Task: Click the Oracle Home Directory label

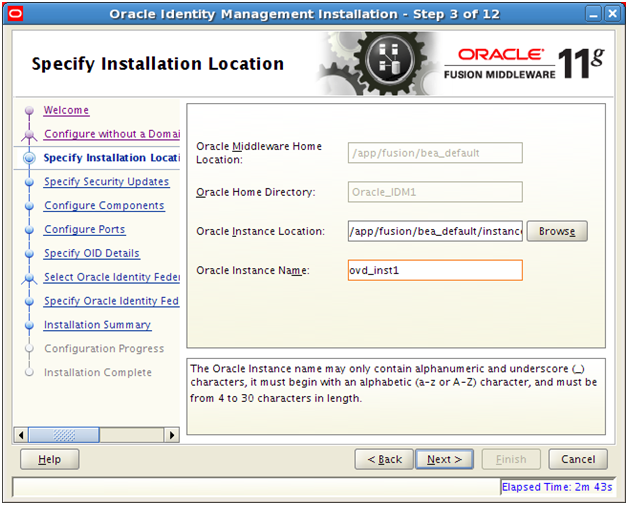Action: 256,192
